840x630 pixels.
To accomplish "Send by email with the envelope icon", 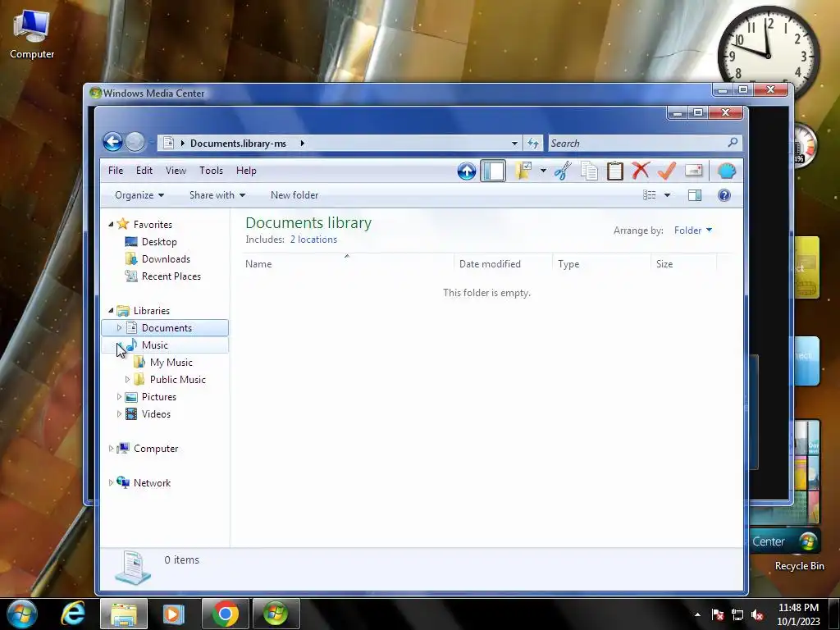I will (x=693, y=171).
